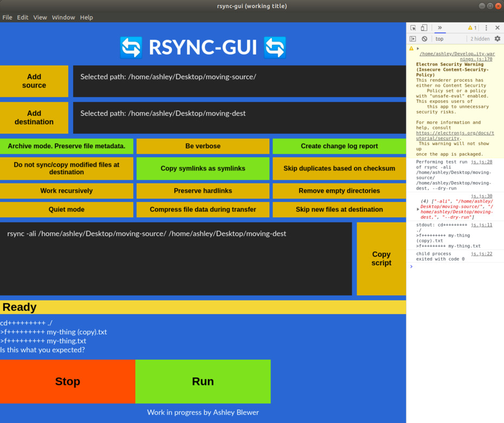Close the rsync-gui window
This screenshot has width=504, height=423.
pyautogui.click(x=498, y=6)
